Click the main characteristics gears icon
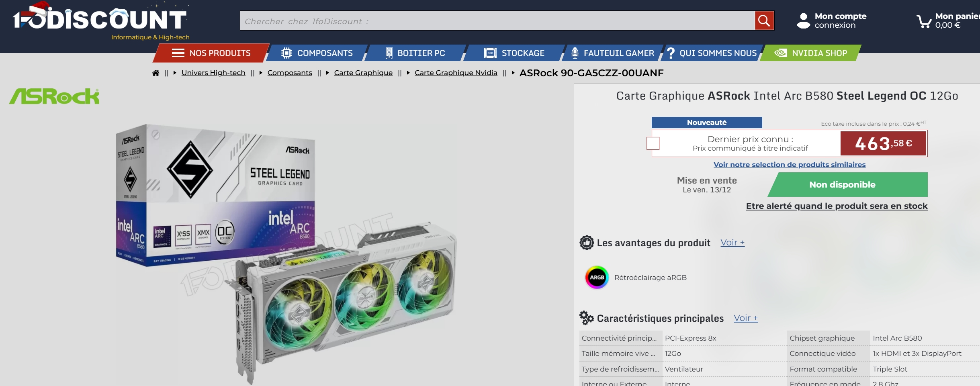Screen dimensions: 980x386 (x=587, y=318)
